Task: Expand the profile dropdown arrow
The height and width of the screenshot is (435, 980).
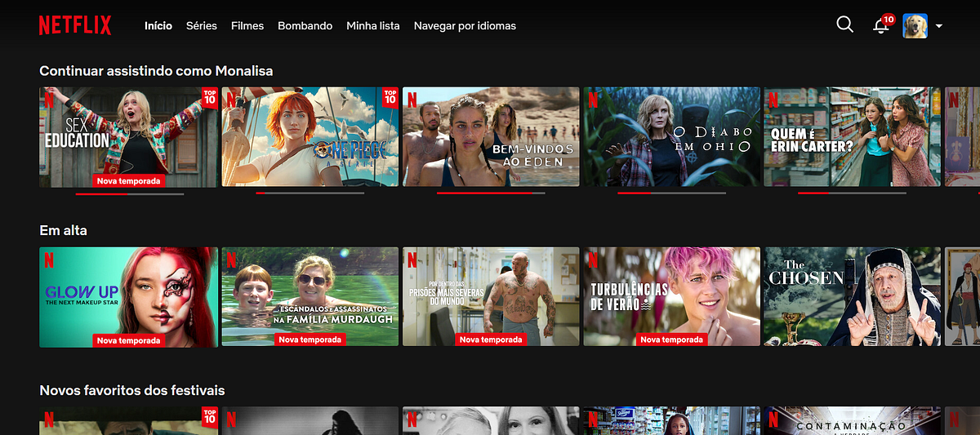Action: (x=939, y=26)
